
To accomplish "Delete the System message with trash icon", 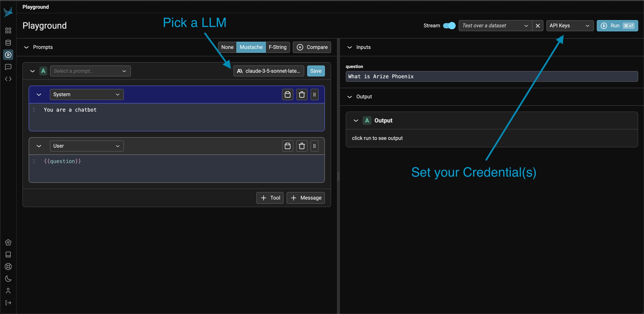I will click(x=302, y=95).
